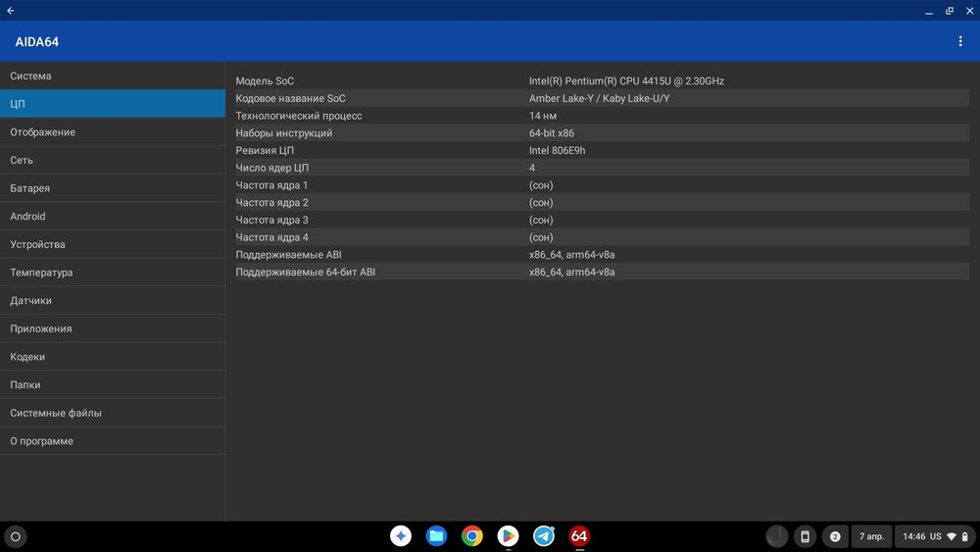Open the ChromeOS launcher circle button
This screenshot has height=552, width=980.
pyautogui.click(x=16, y=536)
